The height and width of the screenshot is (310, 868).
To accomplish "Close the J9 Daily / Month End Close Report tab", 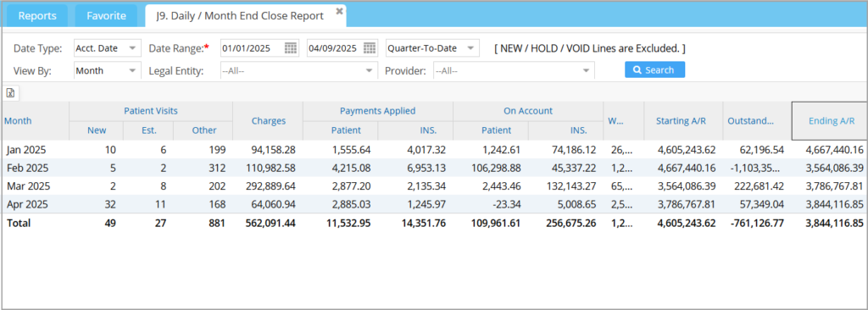I will pos(339,10).
